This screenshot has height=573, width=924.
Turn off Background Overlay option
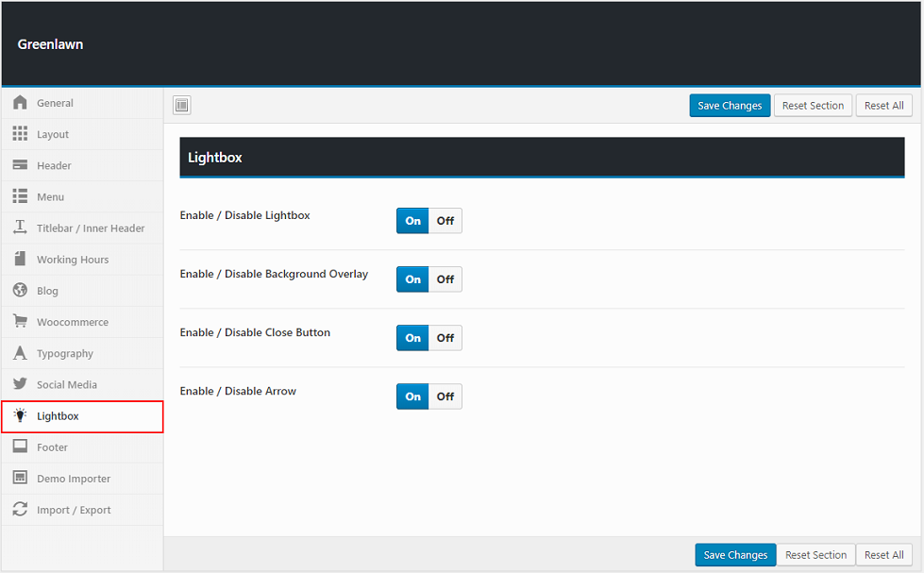tap(445, 279)
